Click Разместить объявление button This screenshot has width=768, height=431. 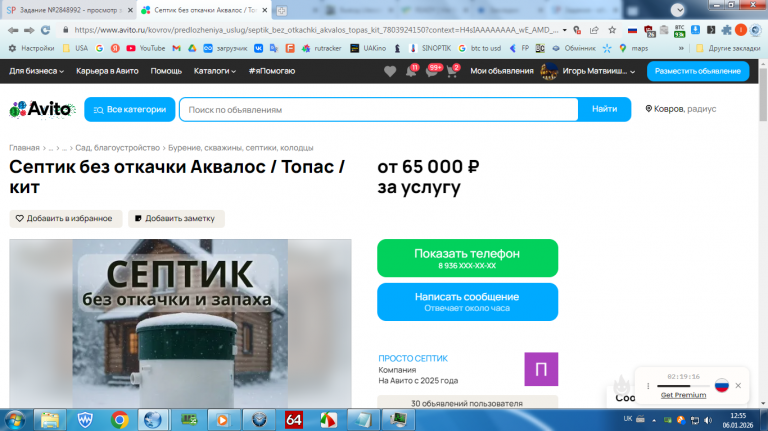[698, 71]
